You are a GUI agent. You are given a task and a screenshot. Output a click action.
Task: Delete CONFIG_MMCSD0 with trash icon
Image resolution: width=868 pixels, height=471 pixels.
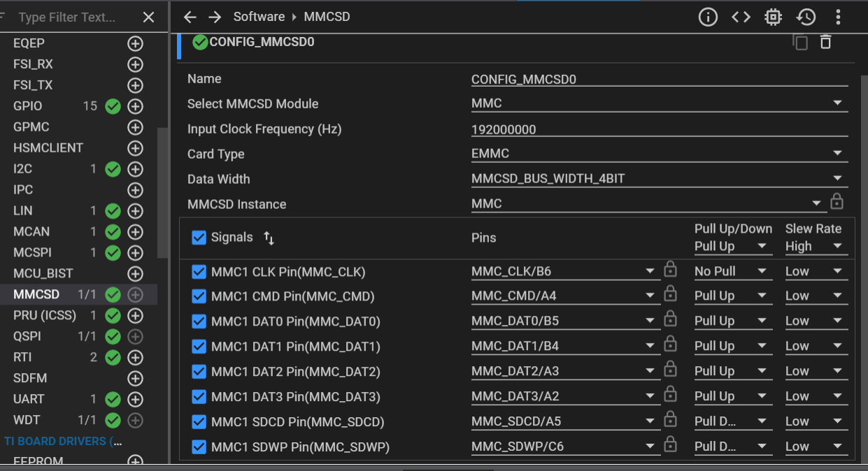(x=825, y=42)
